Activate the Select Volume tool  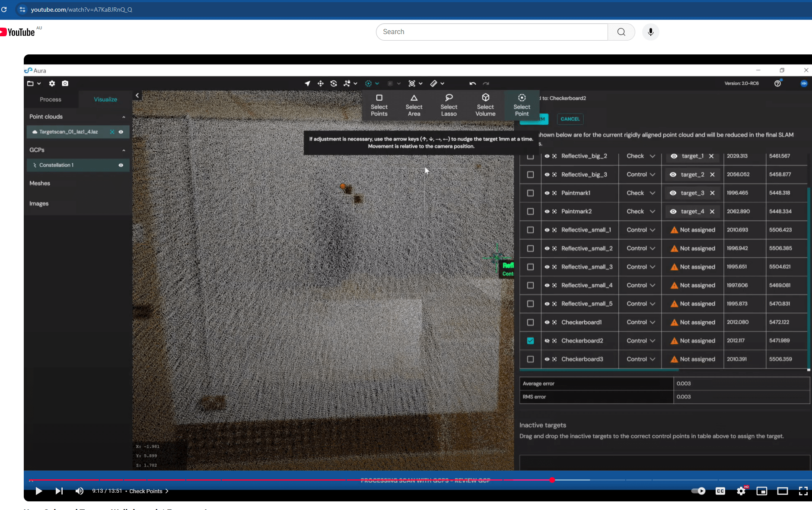tap(485, 105)
